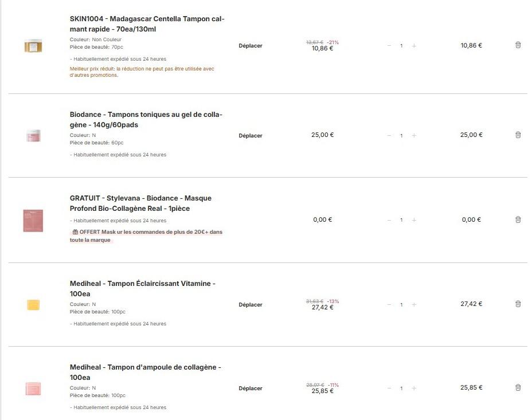
Task: Trash the Mediheal Tampon d'ampoule de collagène
Action: pos(518,388)
